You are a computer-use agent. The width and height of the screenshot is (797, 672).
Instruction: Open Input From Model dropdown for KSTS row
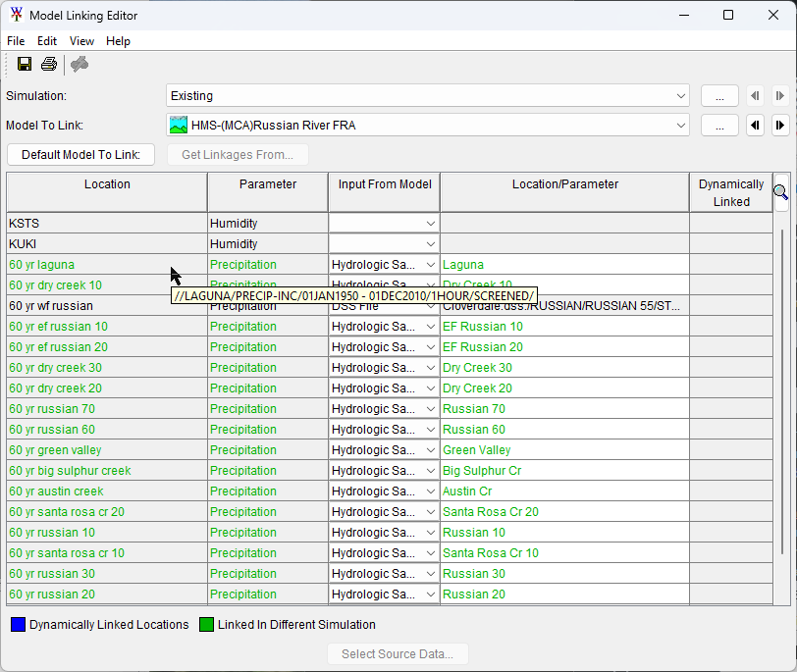tap(430, 224)
